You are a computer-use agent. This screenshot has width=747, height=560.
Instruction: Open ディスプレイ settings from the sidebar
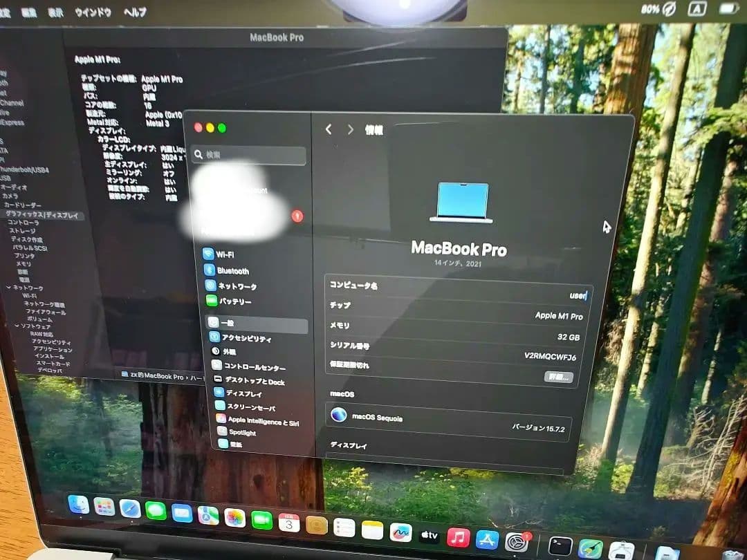click(x=237, y=392)
